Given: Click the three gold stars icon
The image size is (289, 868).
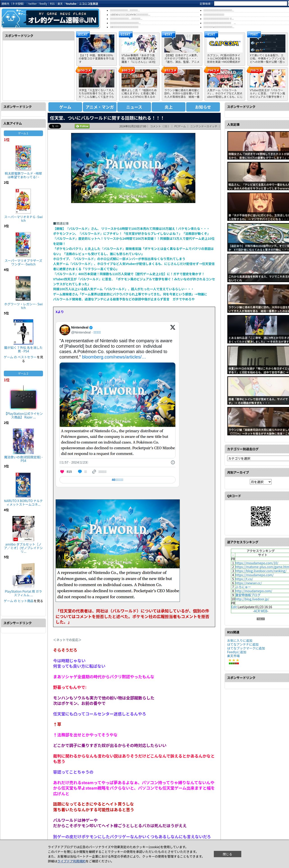Looking at the screenshot, I should point(234,660).
